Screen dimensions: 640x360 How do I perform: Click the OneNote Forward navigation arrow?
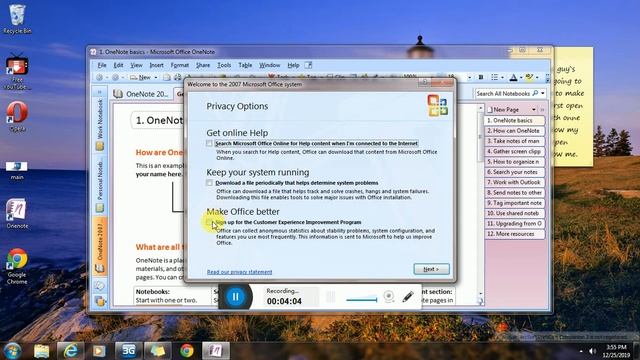point(116,77)
